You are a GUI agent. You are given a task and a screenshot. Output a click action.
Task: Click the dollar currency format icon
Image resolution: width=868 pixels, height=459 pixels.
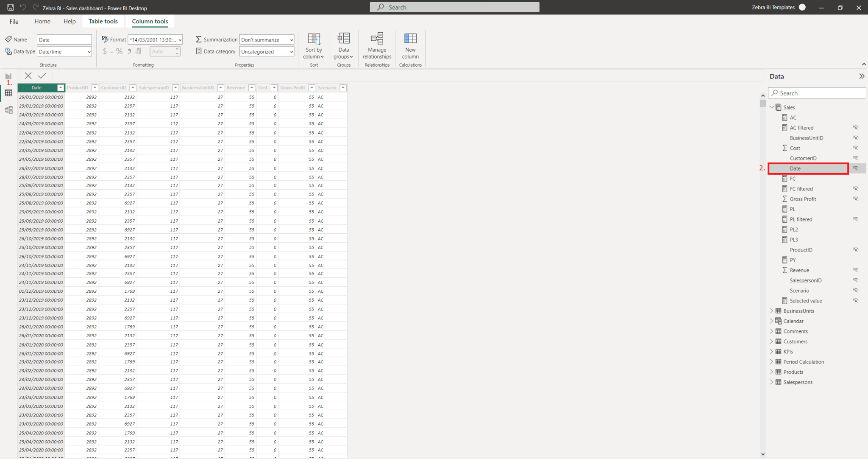point(105,51)
